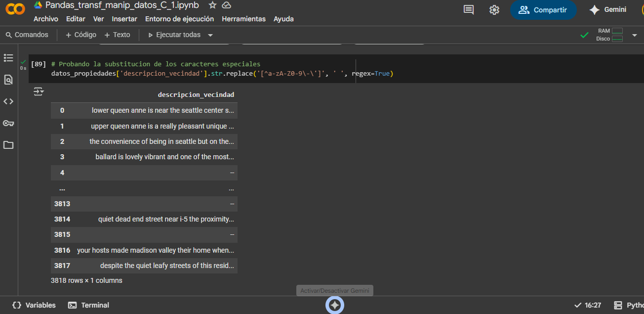Click index label 4 in output table
Screen dimensions: 644x314
point(62,173)
